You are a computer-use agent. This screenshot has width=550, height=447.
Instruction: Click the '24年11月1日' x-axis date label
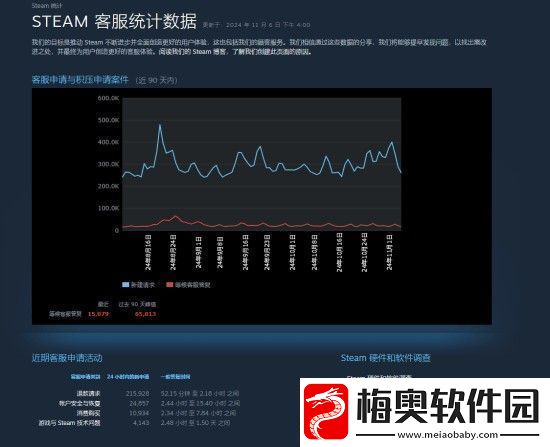pyautogui.click(x=389, y=252)
